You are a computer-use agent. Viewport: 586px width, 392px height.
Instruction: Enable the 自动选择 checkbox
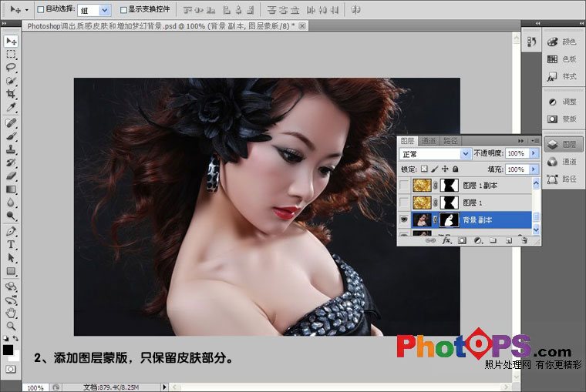pyautogui.click(x=41, y=10)
